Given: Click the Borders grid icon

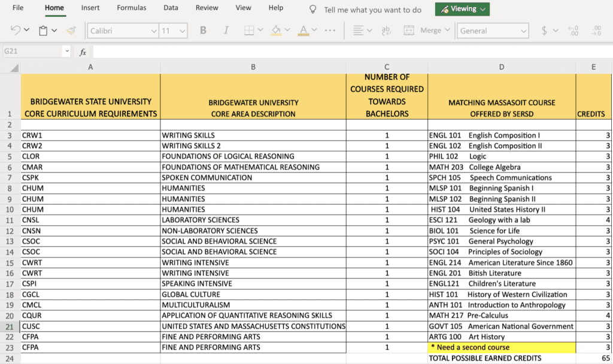Looking at the screenshot, I should tap(249, 31).
